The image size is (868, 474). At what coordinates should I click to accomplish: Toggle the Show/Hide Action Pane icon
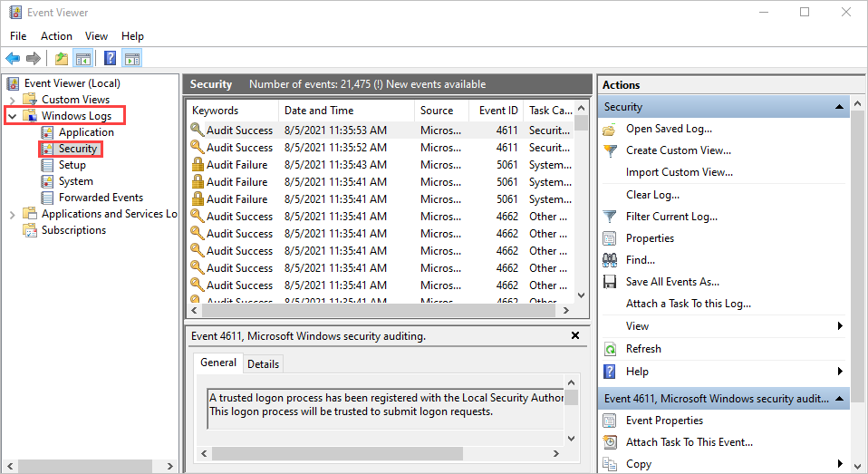(x=132, y=58)
